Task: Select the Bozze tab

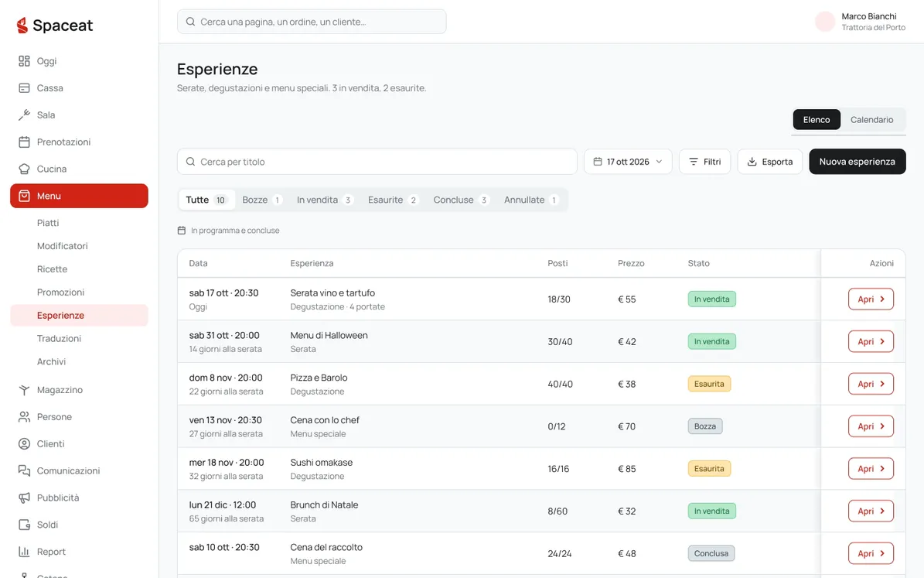Action: pos(261,200)
